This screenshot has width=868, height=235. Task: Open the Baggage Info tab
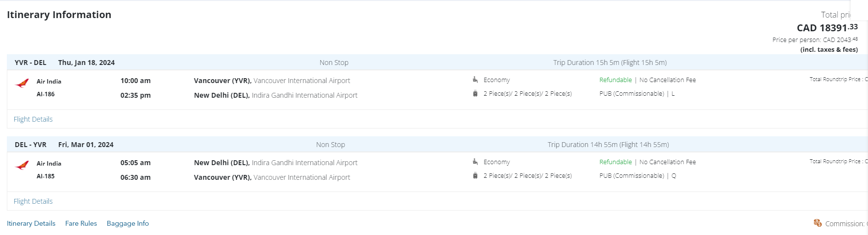click(128, 223)
